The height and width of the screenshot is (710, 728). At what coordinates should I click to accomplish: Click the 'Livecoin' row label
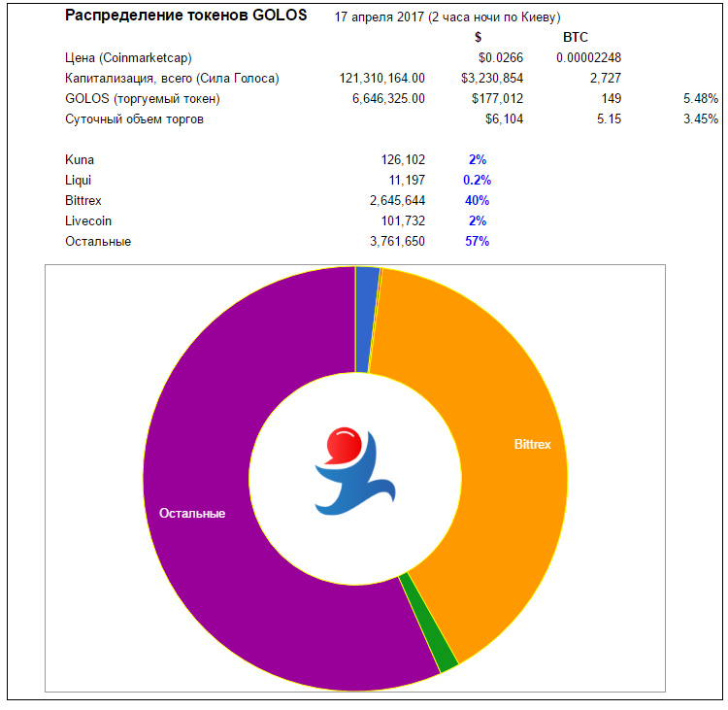pyautogui.click(x=88, y=221)
